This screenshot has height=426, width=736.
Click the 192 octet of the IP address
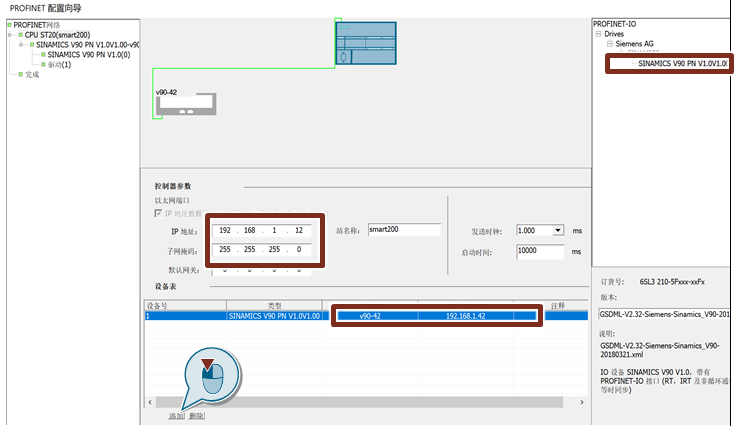click(225, 230)
